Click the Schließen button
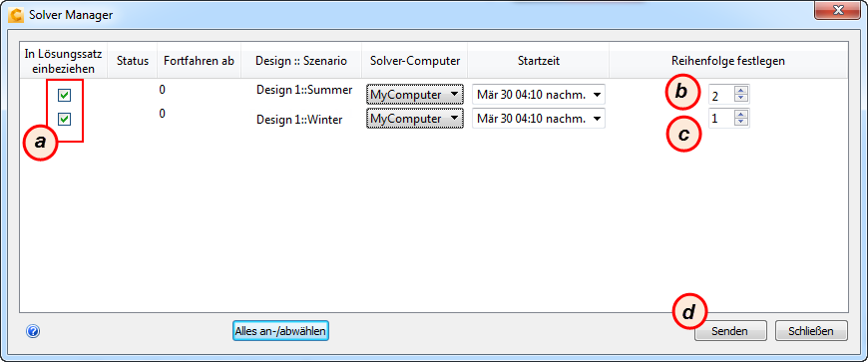The width and height of the screenshot is (868, 362). click(811, 331)
